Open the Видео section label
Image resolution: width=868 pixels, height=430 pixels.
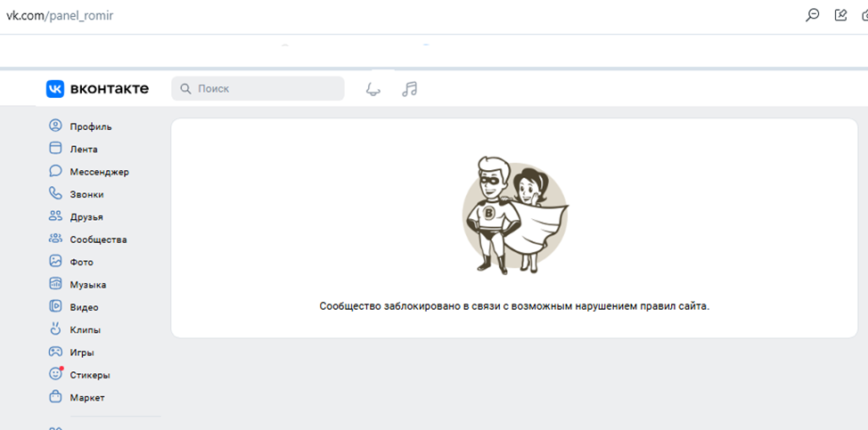84,307
